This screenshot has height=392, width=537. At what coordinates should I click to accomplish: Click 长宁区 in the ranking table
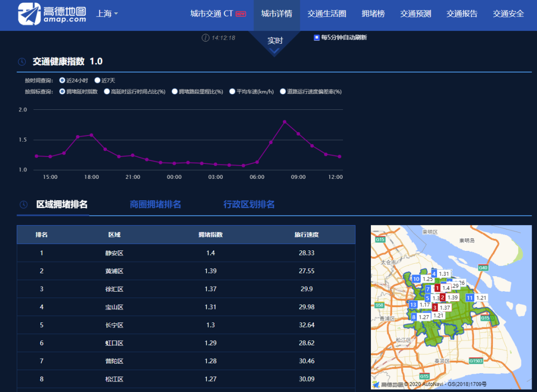click(x=114, y=325)
